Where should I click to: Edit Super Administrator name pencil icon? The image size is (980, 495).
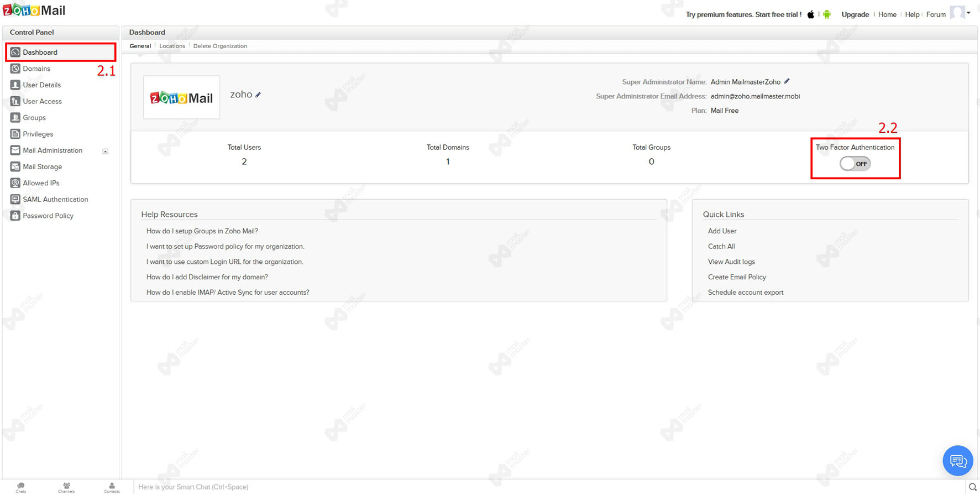tap(787, 81)
